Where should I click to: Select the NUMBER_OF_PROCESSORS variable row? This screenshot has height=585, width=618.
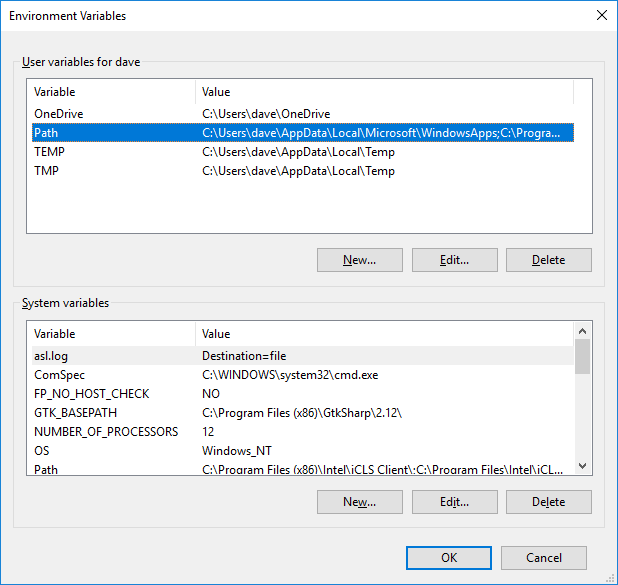pyautogui.click(x=303, y=432)
